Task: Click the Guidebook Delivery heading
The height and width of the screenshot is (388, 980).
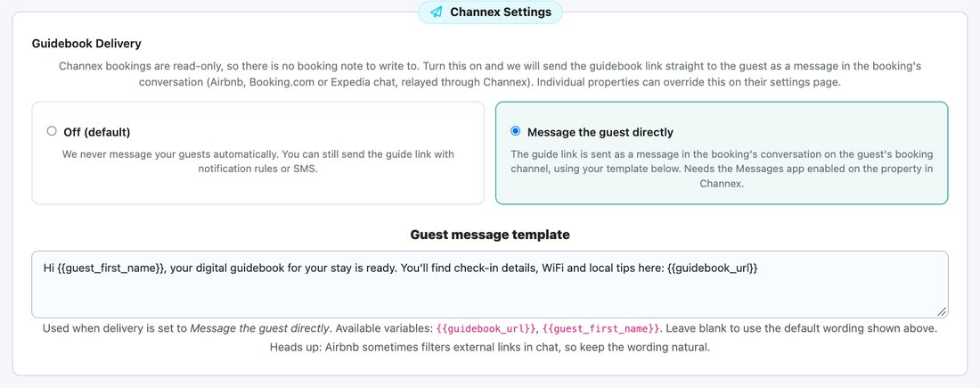Action: pos(86,44)
